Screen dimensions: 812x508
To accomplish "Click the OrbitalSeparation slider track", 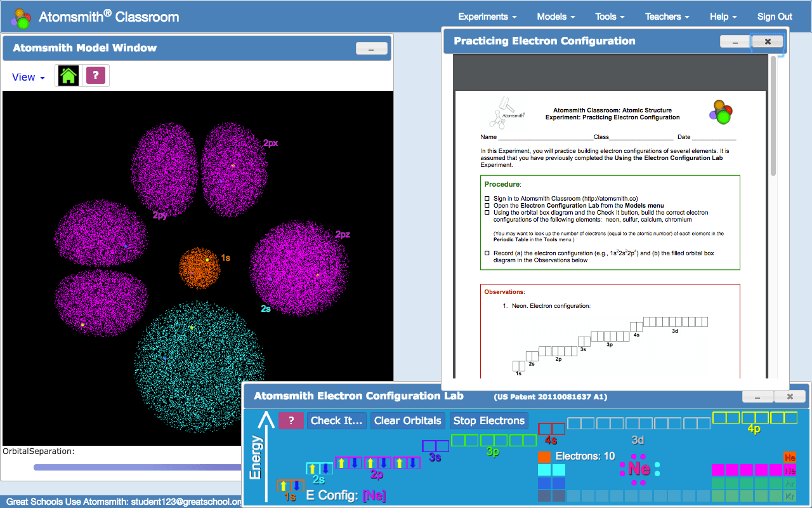I will (x=138, y=467).
